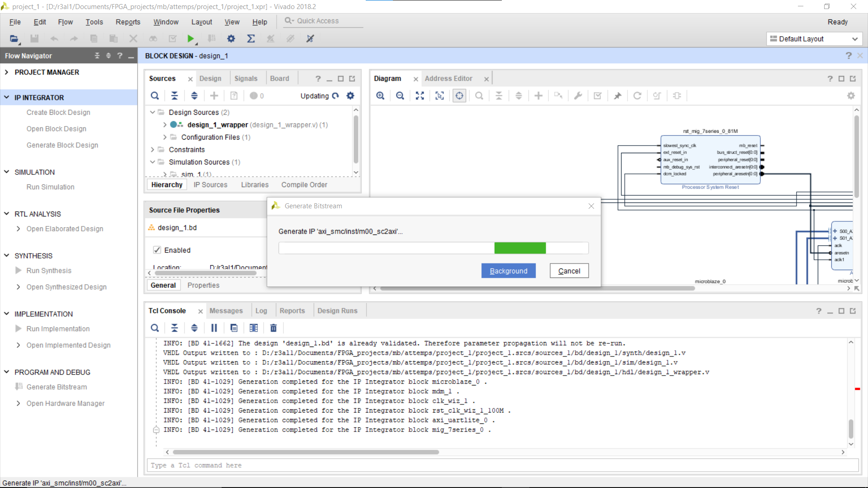
Task: Toggle the Enabled checkbox for design_1.bd
Action: (x=156, y=249)
